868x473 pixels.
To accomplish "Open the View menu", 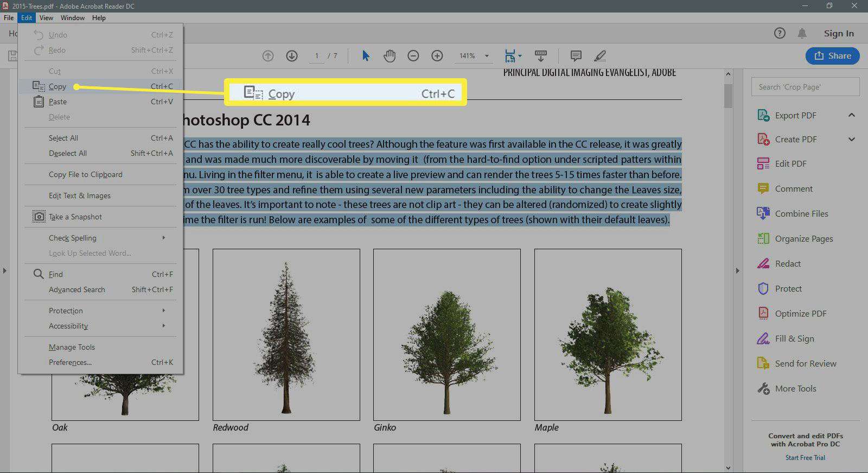I will tap(46, 17).
